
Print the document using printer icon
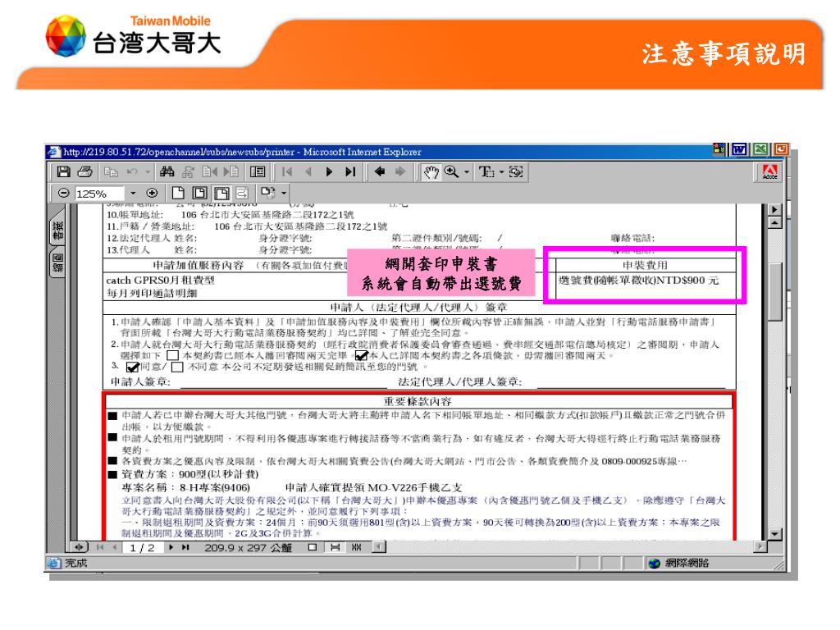pos(84,172)
